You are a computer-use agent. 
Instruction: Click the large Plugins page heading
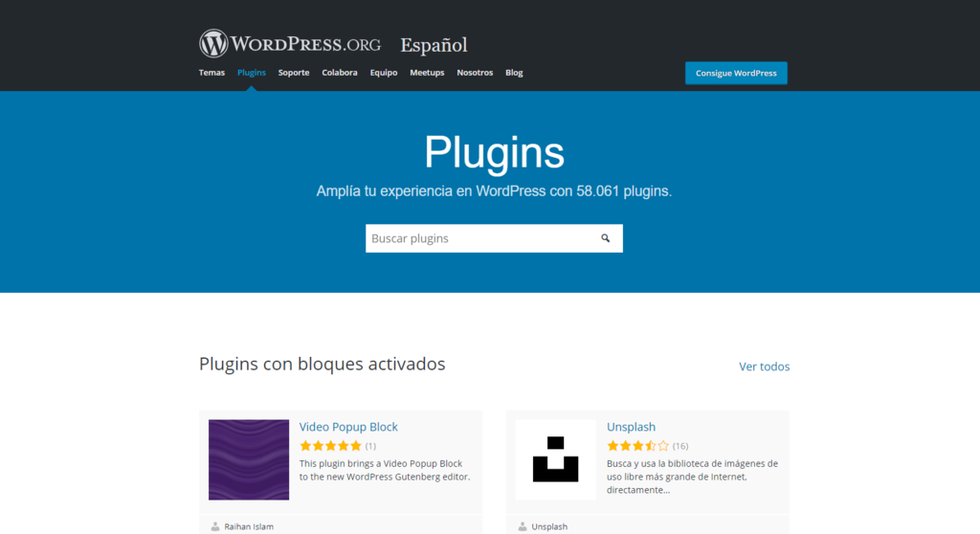[494, 152]
